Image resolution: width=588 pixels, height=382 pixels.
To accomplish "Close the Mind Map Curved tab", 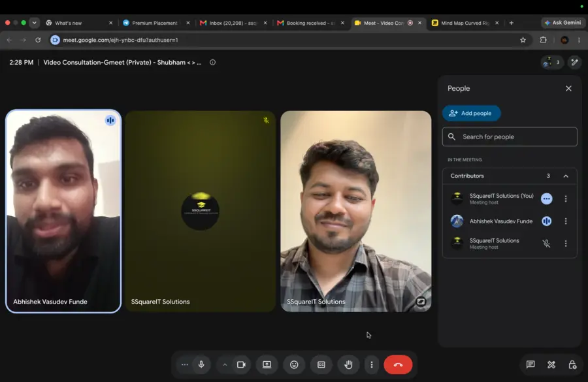I will pos(497,23).
